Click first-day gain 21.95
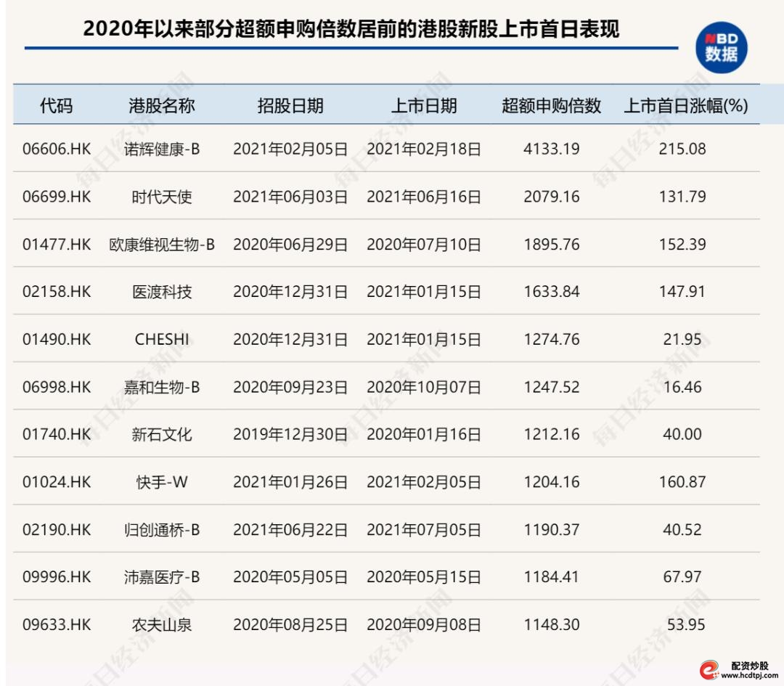Screen dimensions: 784x686 (x=682, y=340)
